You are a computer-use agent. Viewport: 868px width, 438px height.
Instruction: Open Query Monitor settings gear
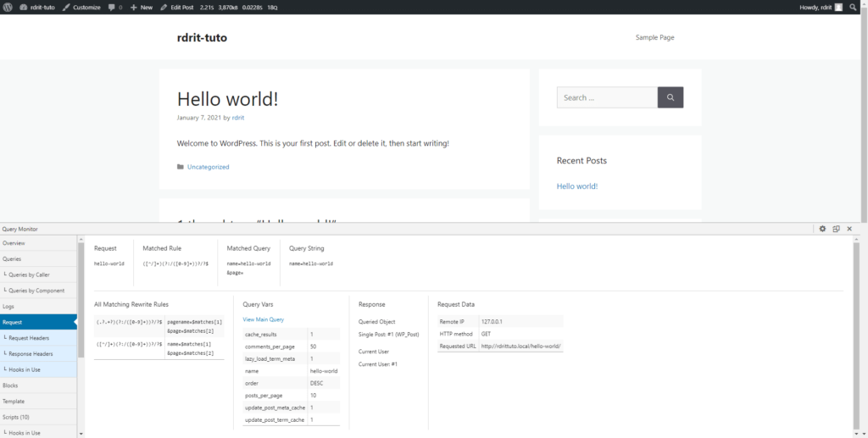point(822,229)
